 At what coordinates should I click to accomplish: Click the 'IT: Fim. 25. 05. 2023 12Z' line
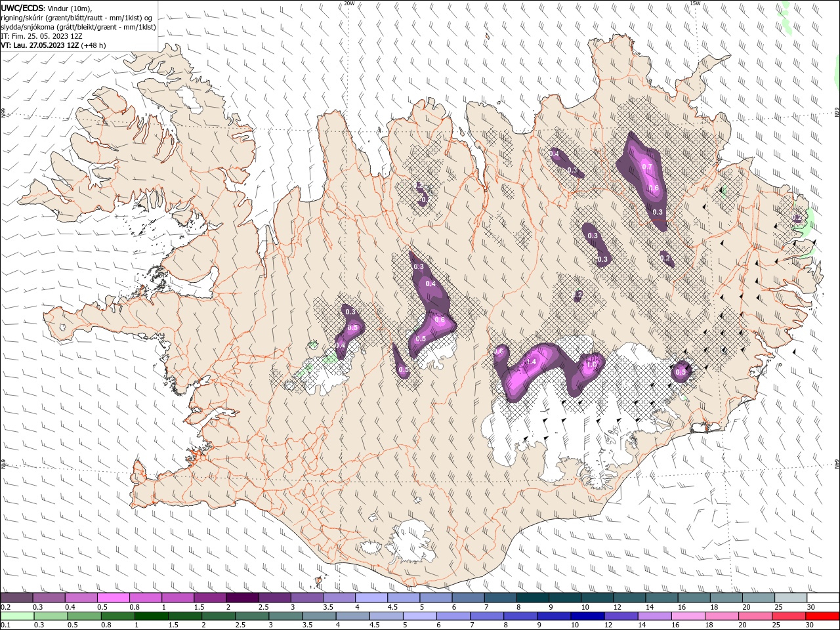(41, 36)
